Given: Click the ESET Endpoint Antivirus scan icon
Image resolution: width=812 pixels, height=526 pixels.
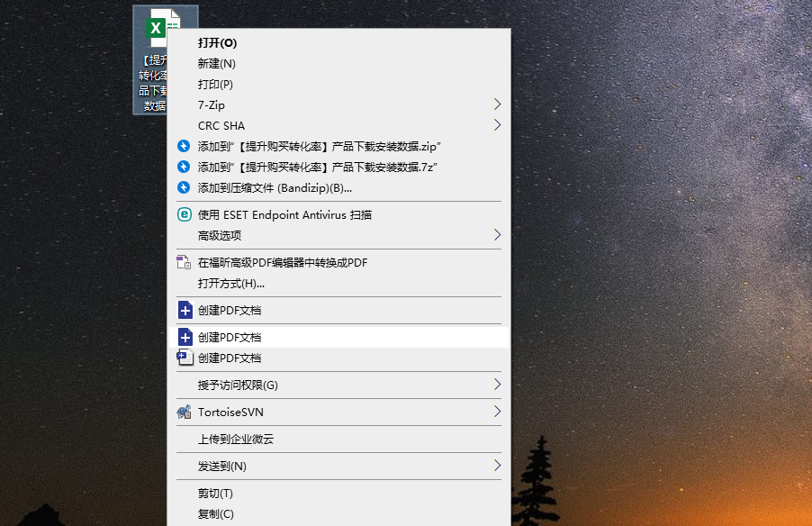Looking at the screenshot, I should click(x=183, y=214).
